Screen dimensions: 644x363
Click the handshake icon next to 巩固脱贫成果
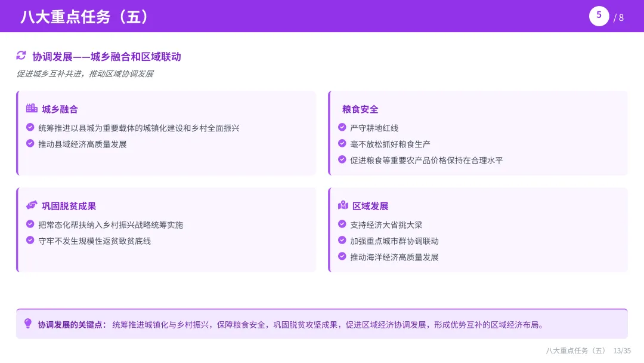32,205
